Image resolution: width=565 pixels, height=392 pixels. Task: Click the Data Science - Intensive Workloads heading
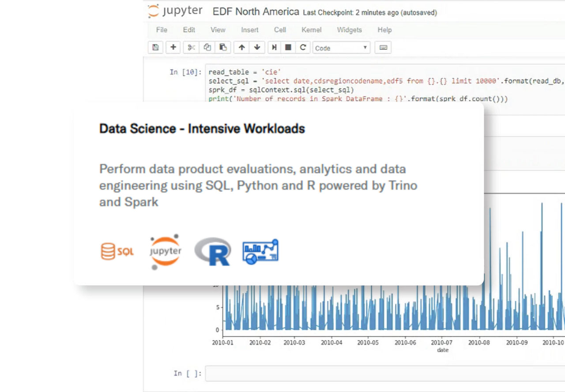202,129
